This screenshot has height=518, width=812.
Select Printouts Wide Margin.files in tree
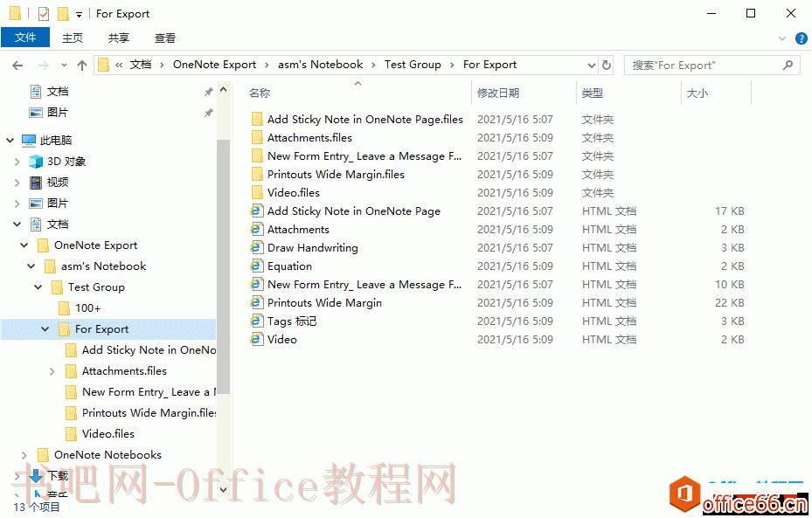149,413
